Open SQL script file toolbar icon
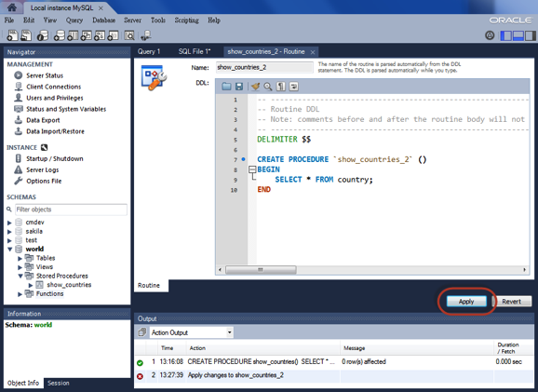Viewport: 538px width, 392px height. point(26,35)
